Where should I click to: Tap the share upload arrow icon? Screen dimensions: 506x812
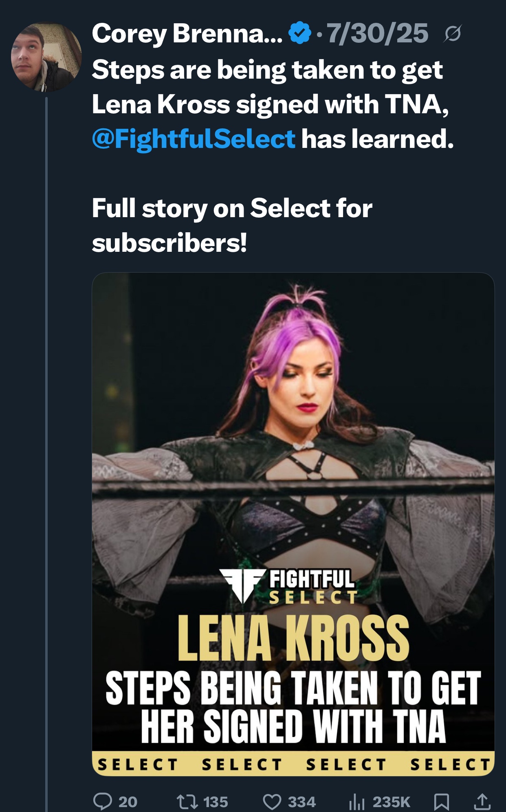pyautogui.click(x=482, y=801)
